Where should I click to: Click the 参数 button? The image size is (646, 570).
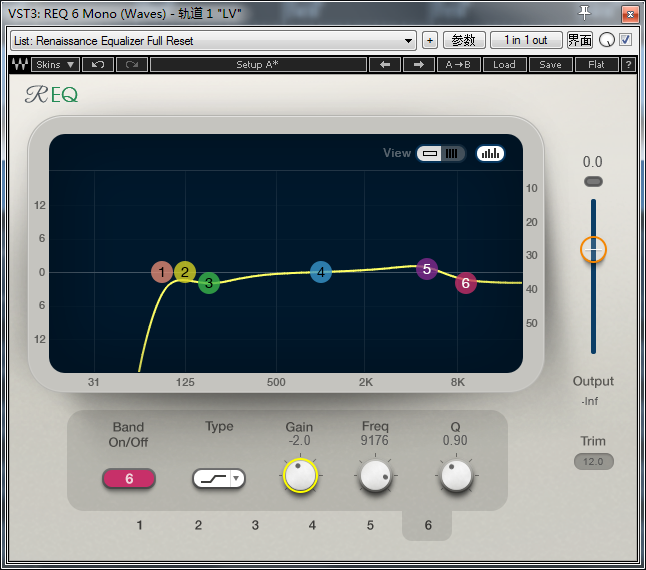[464, 40]
